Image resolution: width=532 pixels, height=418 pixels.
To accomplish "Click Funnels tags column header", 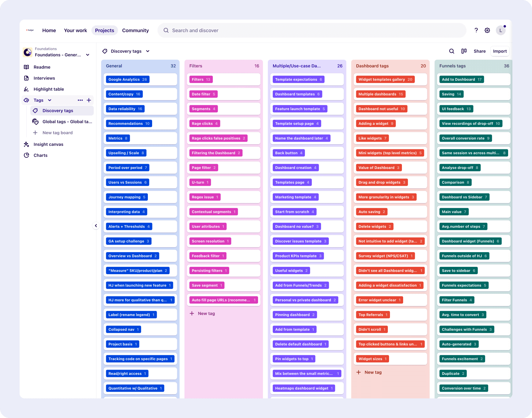I will pos(474,66).
